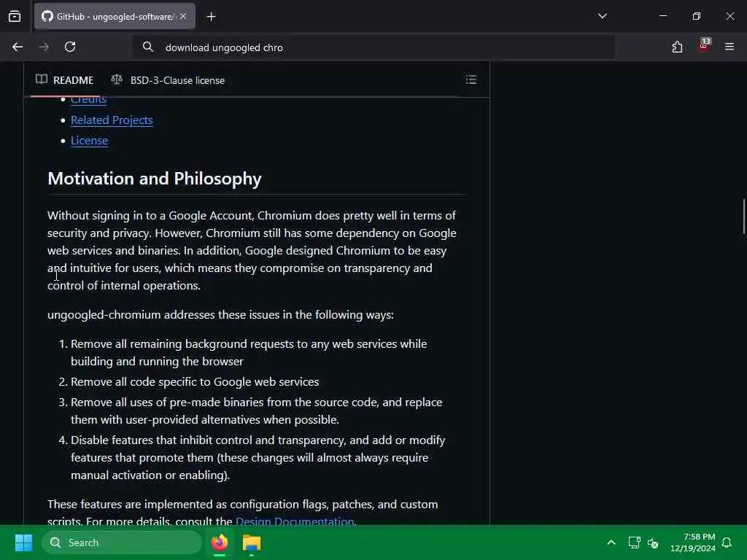This screenshot has height=560, width=747.
Task: Restore down the Firefox window
Action: point(696,16)
